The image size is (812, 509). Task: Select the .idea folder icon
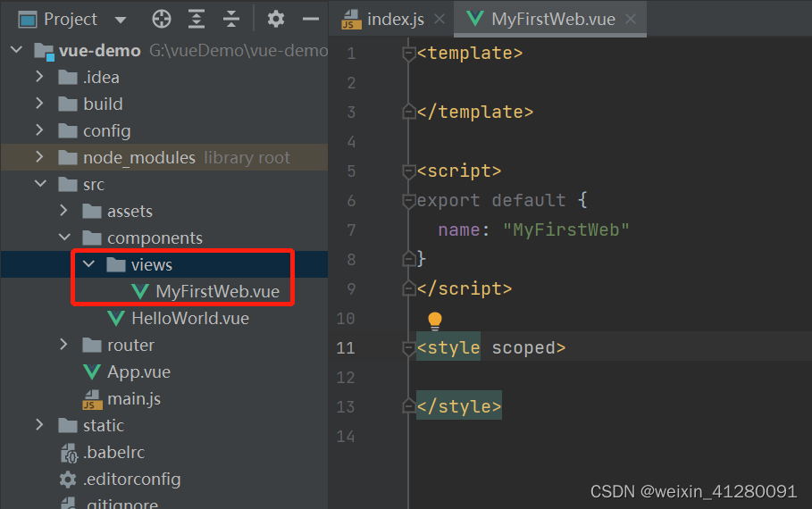[x=68, y=78]
